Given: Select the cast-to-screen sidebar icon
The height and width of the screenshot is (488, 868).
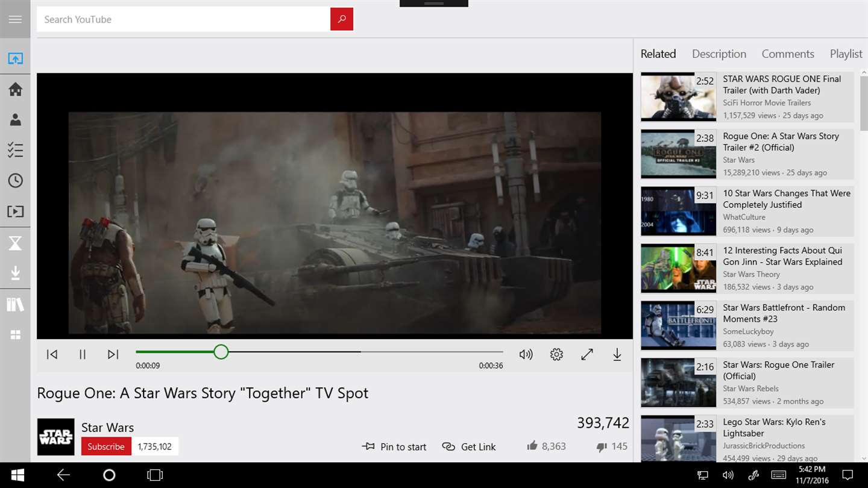Looking at the screenshot, I should pos(15,58).
